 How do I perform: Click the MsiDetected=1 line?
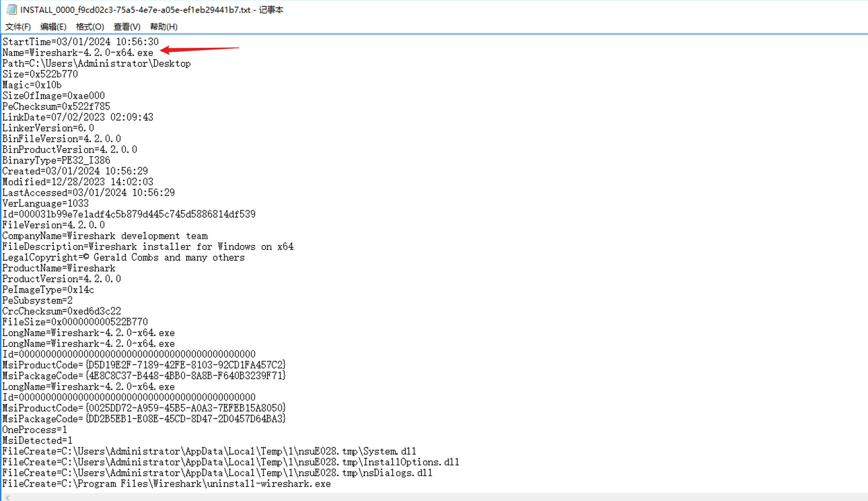point(37,440)
